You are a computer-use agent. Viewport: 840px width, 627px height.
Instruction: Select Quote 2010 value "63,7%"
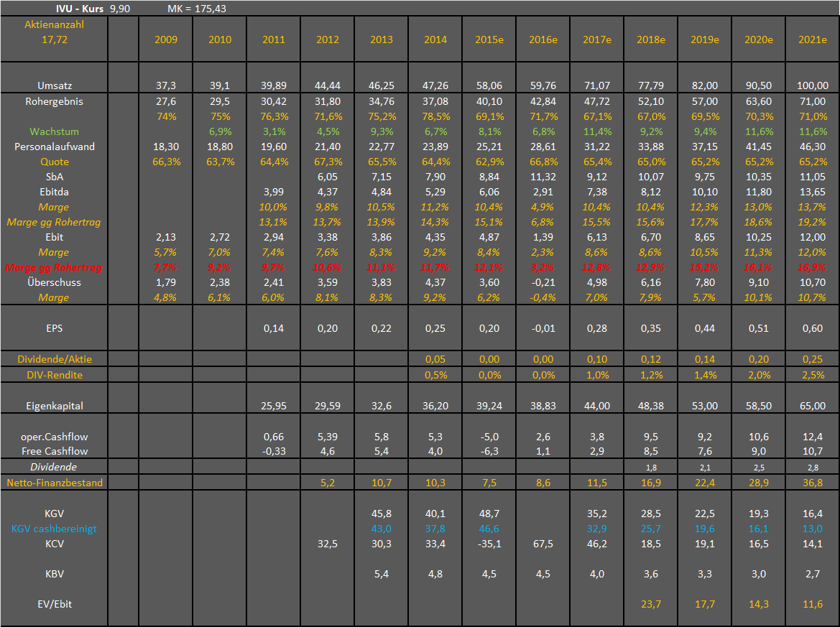(220, 161)
